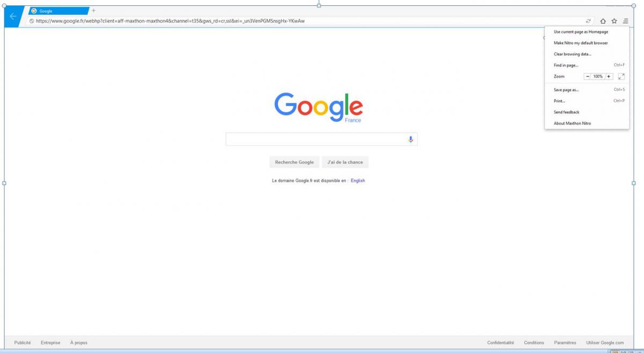The image size is (644, 353).
Task: Toggle fullscreen icon in Zoom row
Action: (x=621, y=76)
